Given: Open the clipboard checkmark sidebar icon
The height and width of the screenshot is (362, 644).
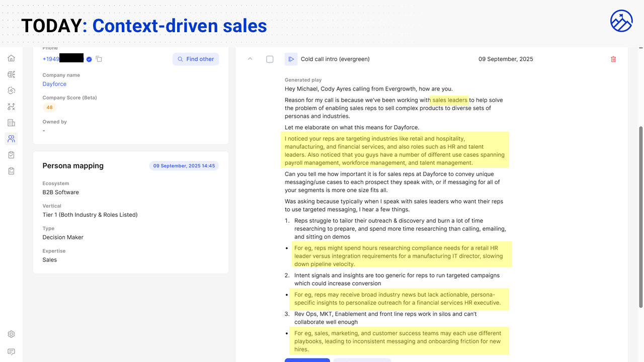Looking at the screenshot, I should point(11,155).
